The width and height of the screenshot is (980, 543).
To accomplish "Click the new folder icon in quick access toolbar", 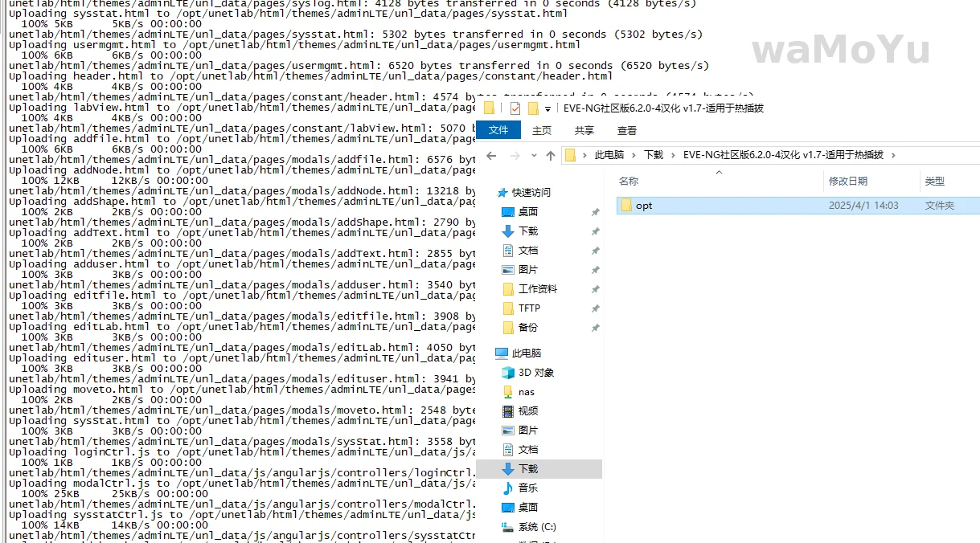I will tap(532, 108).
